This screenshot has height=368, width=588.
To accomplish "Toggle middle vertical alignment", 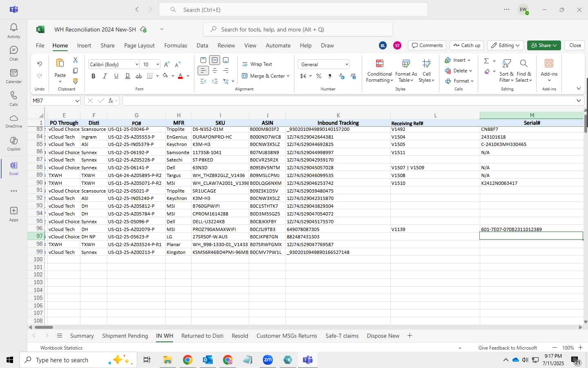I will click(214, 60).
